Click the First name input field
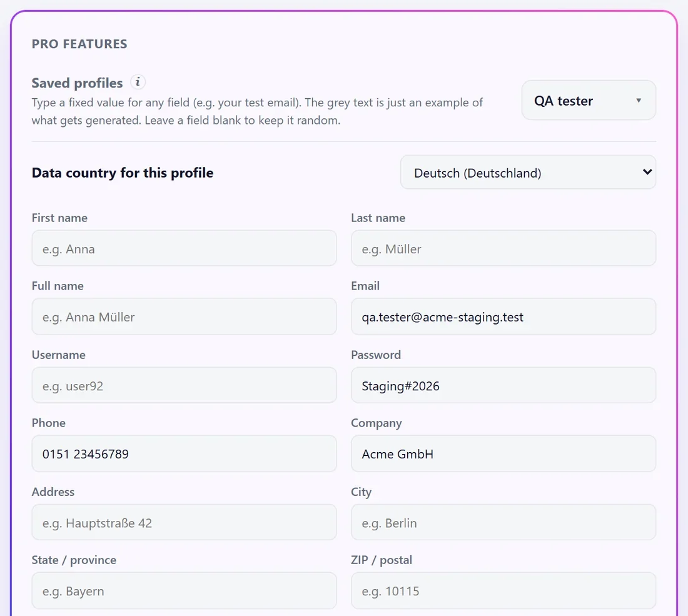Image resolution: width=688 pixels, height=616 pixels. click(184, 248)
